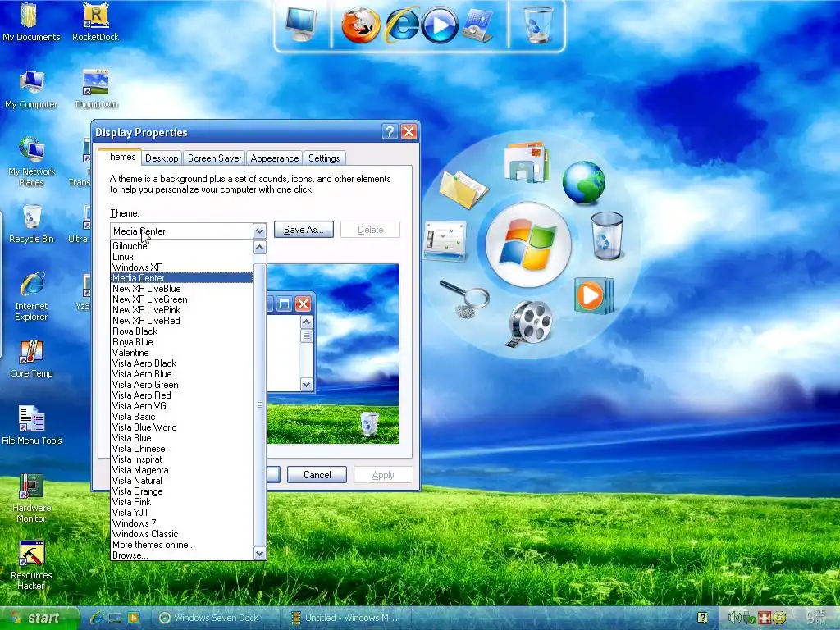Choose the Windows XP theme
840x630 pixels.
point(181,267)
